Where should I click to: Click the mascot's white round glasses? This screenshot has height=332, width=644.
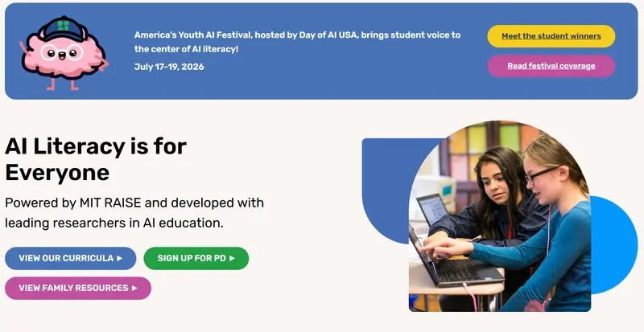[x=62, y=52]
